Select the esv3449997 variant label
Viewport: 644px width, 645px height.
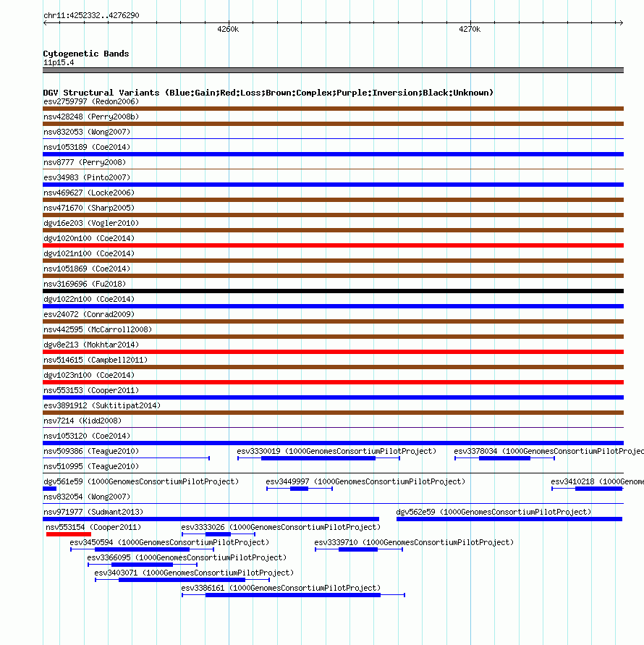365,482
